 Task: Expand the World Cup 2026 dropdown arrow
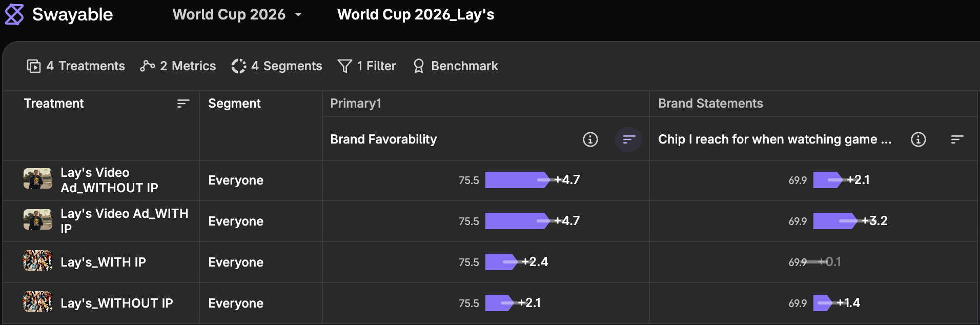click(x=298, y=15)
